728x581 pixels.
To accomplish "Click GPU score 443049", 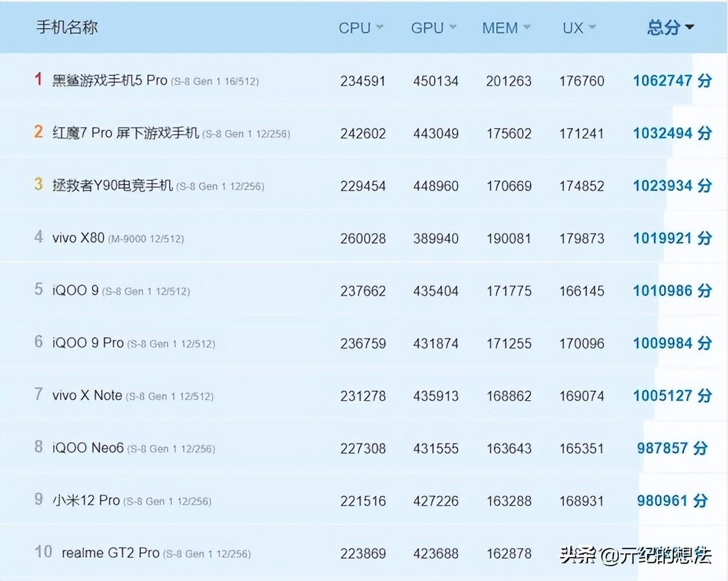I will tap(436, 134).
